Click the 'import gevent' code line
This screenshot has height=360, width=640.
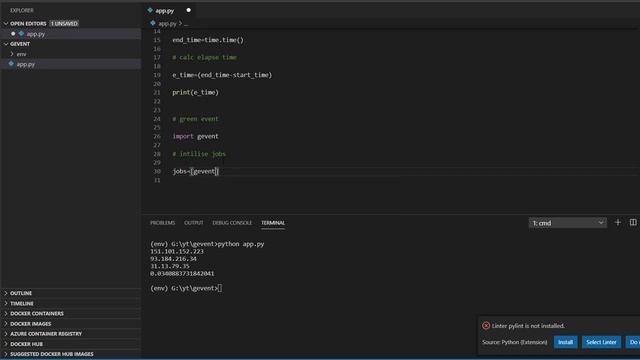tap(196, 136)
